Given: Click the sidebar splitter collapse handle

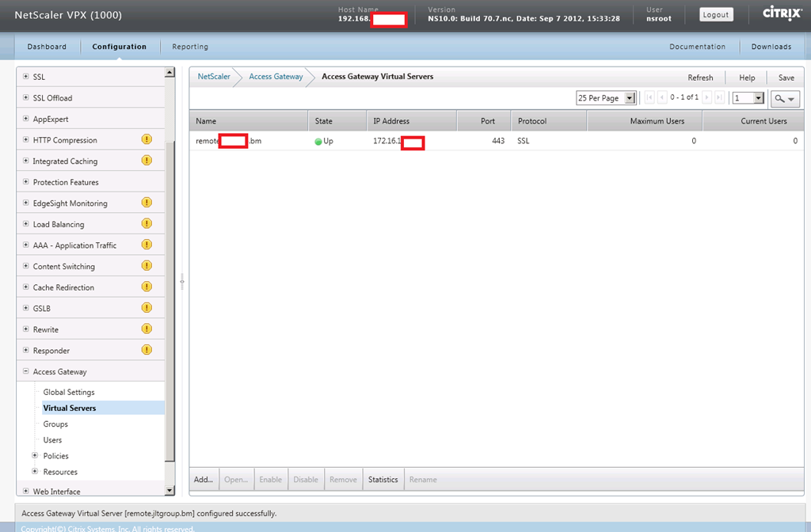Looking at the screenshot, I should coord(182,282).
